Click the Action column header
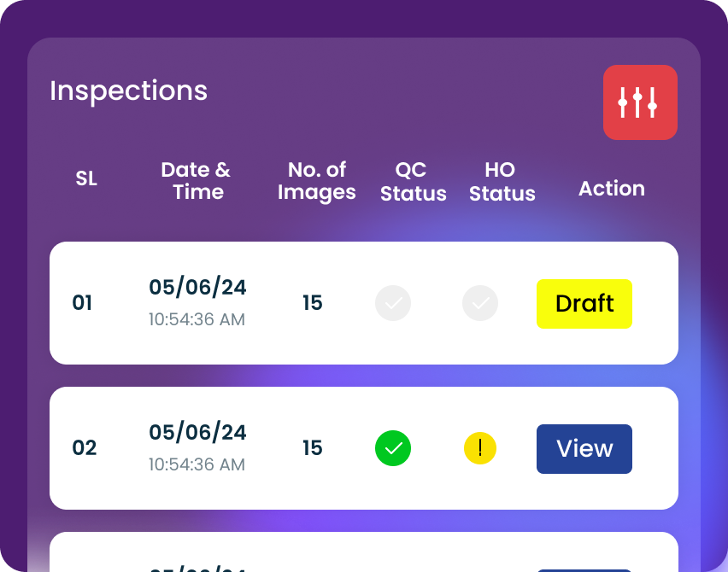Viewport: 728px width, 572px height. point(612,189)
